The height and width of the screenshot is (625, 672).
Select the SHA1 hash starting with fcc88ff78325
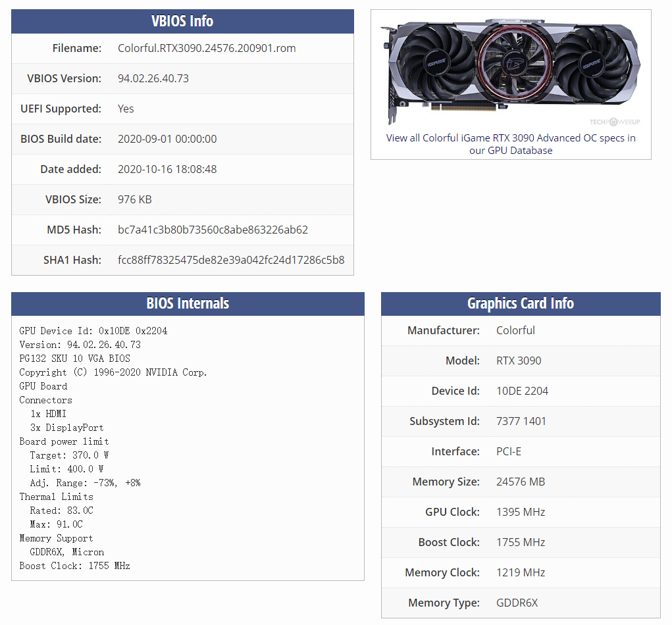231,260
